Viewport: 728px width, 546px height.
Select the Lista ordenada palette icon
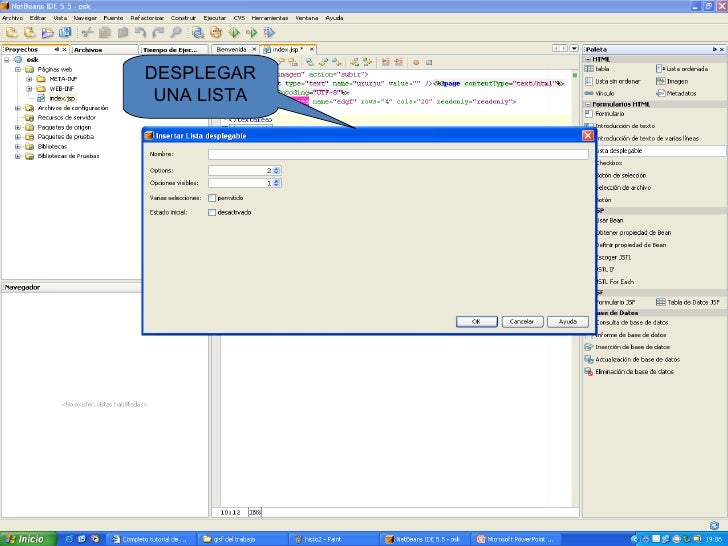click(661, 69)
